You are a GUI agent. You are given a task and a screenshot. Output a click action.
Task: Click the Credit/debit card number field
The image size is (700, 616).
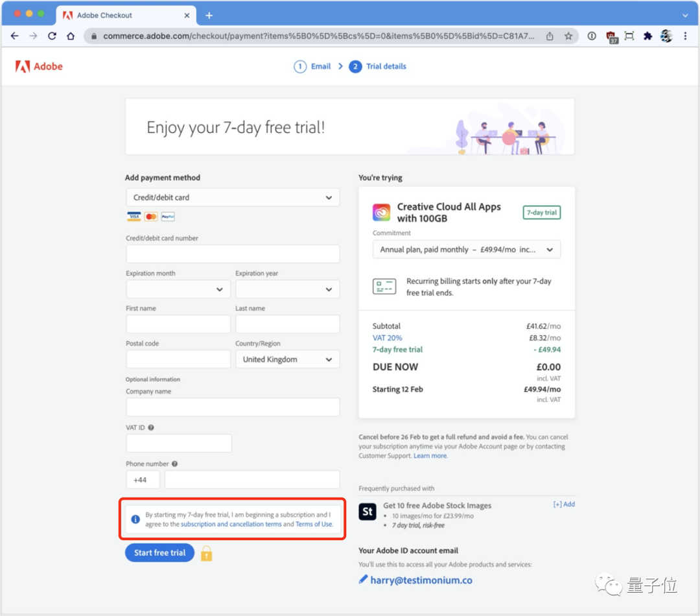coord(233,254)
